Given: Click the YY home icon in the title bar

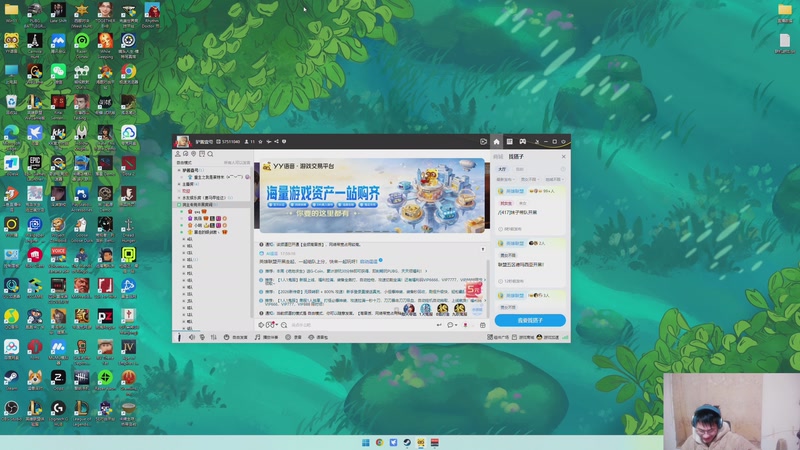Looking at the screenshot, I should pyautogui.click(x=496, y=142).
